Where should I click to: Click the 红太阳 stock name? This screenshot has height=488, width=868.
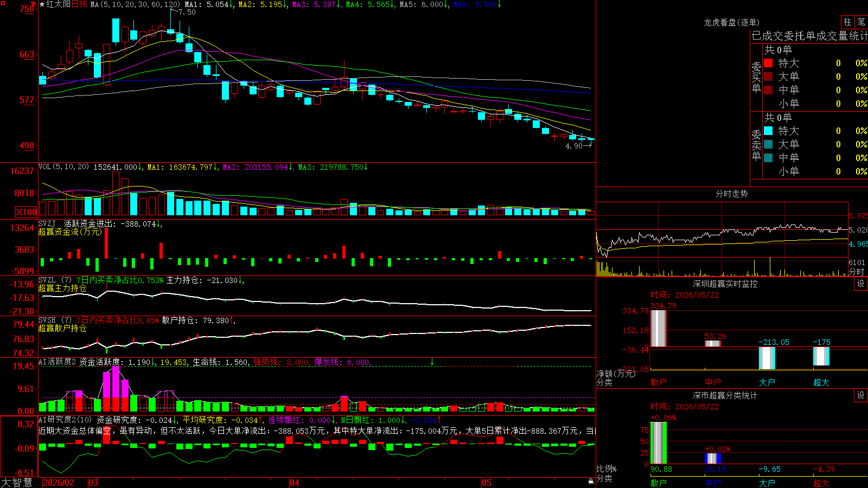click(59, 4)
